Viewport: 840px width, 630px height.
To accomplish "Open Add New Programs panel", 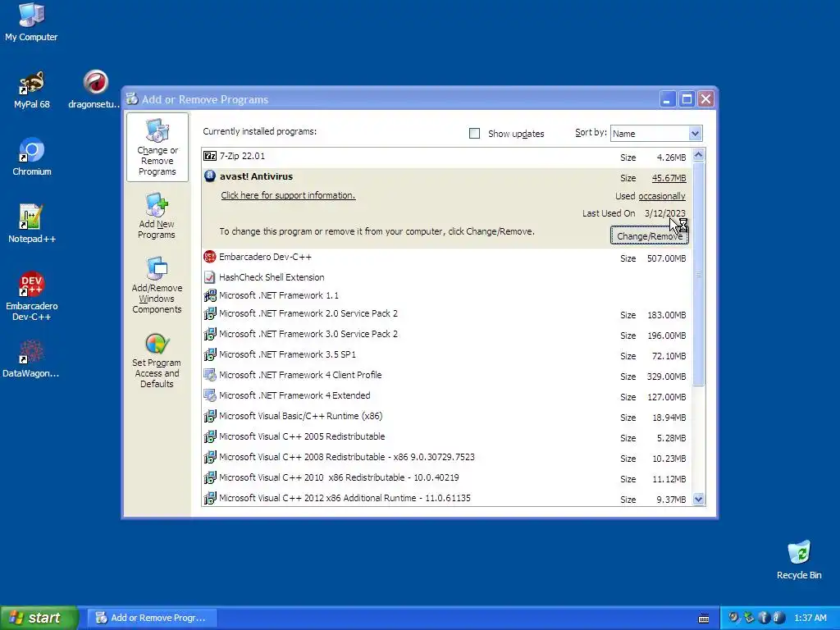I will click(157, 216).
